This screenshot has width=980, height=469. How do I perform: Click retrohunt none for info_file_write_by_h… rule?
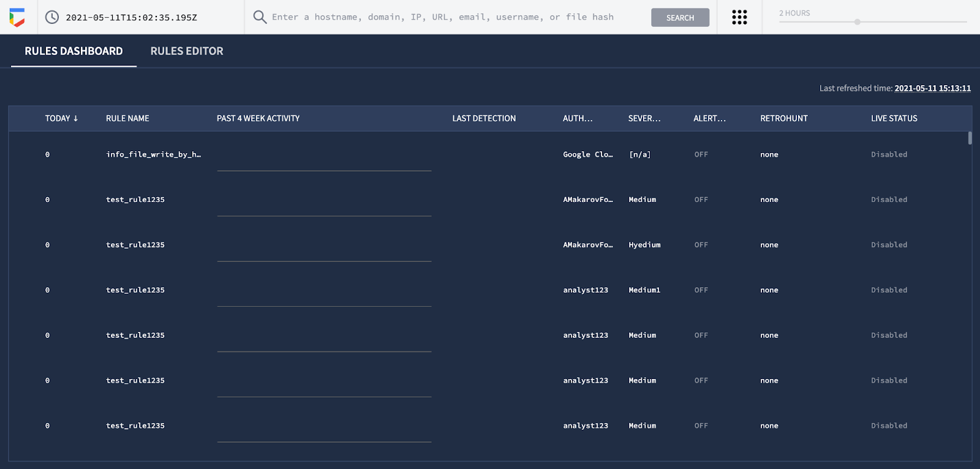pyautogui.click(x=769, y=154)
